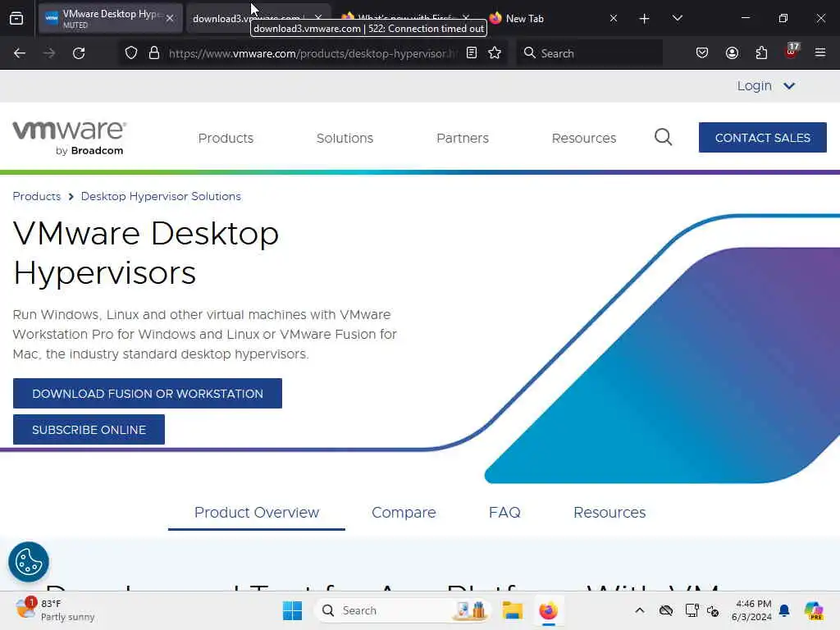This screenshot has width=840, height=630.
Task: Toggle reader view icon
Action: (x=472, y=53)
